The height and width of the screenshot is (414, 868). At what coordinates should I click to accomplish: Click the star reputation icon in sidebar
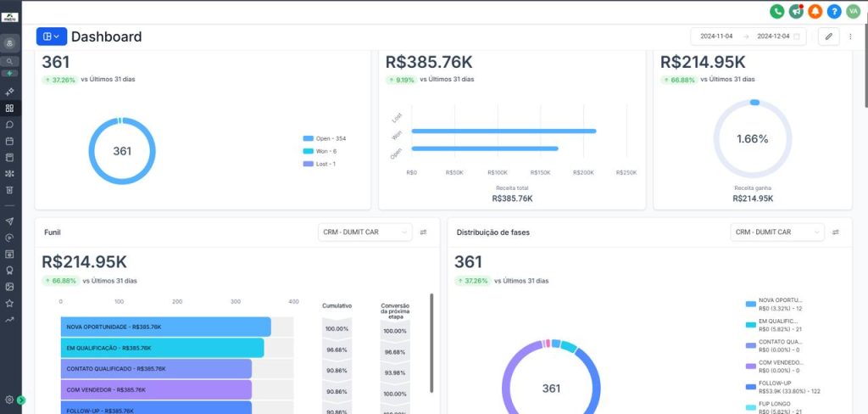pos(9,303)
